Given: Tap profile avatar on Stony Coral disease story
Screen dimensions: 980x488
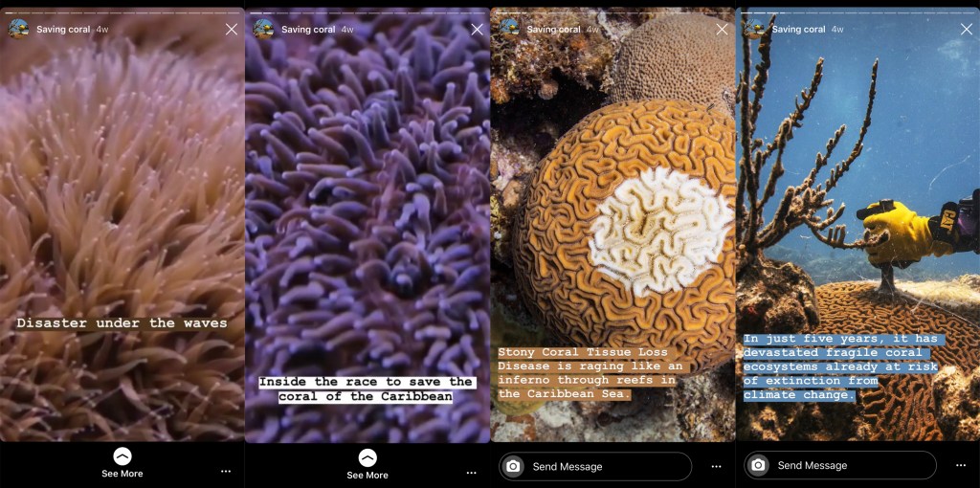Looking at the screenshot, I should pos(509,29).
